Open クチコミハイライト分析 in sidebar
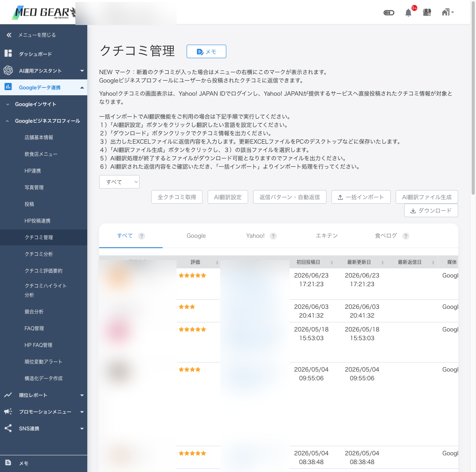 pyautogui.click(x=46, y=290)
